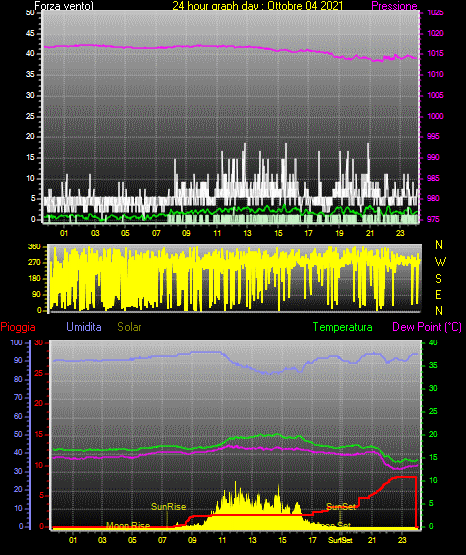Select green temperature axis value '35'
Viewport: 466px width, 555px height.
pos(433,365)
